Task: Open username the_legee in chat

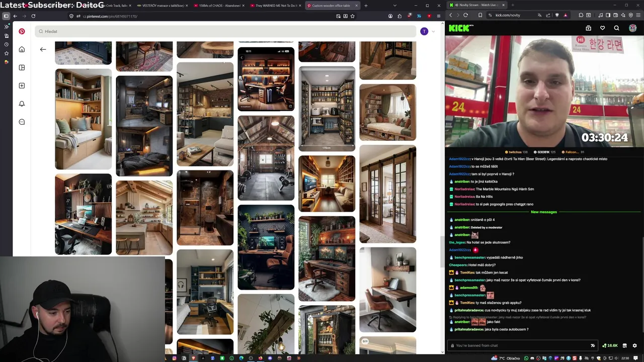Action: (x=457, y=242)
